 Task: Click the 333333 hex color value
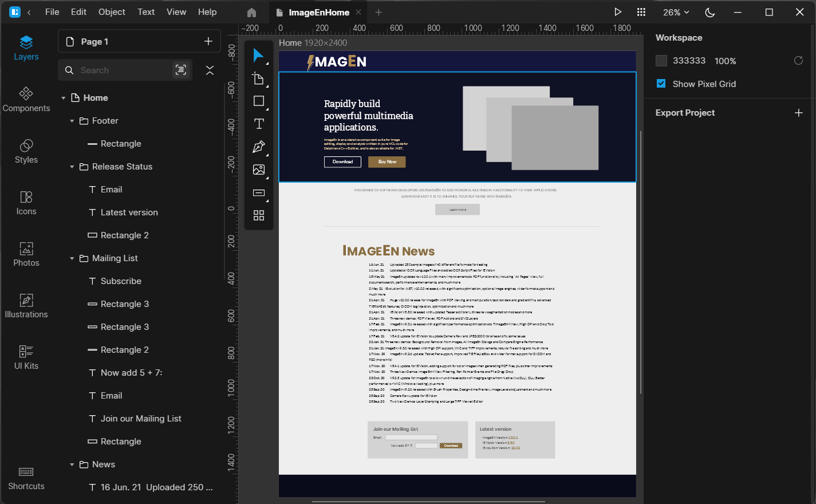click(689, 61)
